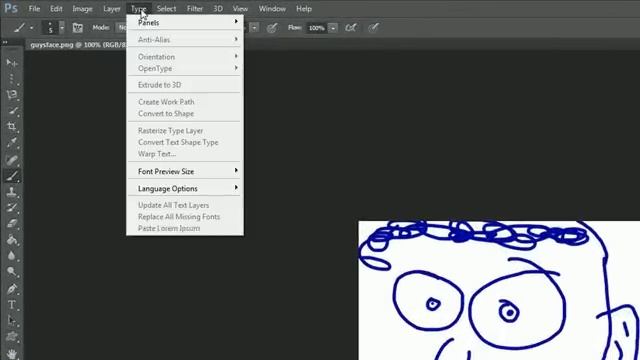This screenshot has width=640, height=360.
Task: Open the Layer menu
Action: (111, 9)
